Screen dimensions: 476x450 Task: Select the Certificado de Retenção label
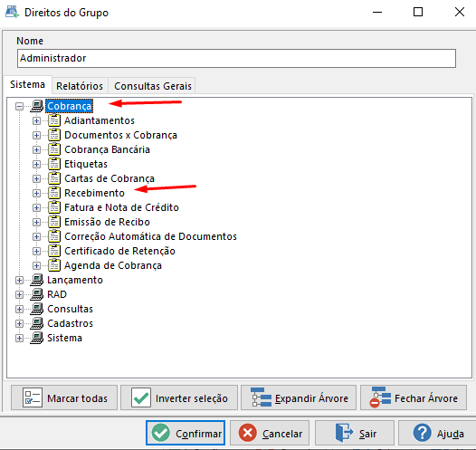click(120, 251)
